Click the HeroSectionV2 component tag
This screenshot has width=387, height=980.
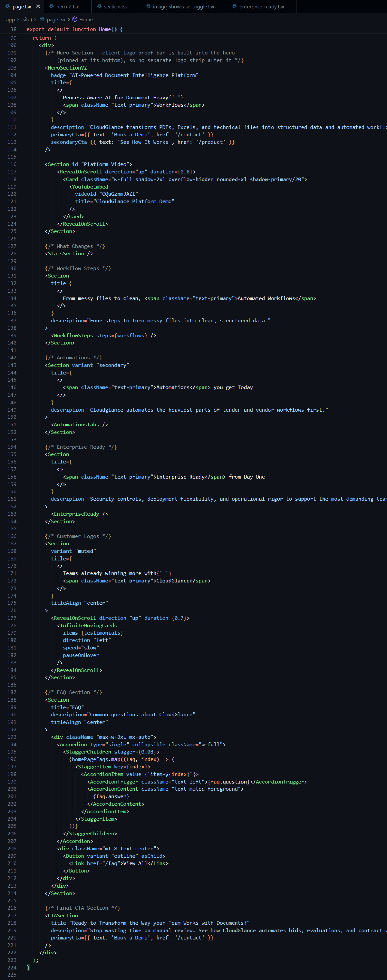click(x=67, y=68)
